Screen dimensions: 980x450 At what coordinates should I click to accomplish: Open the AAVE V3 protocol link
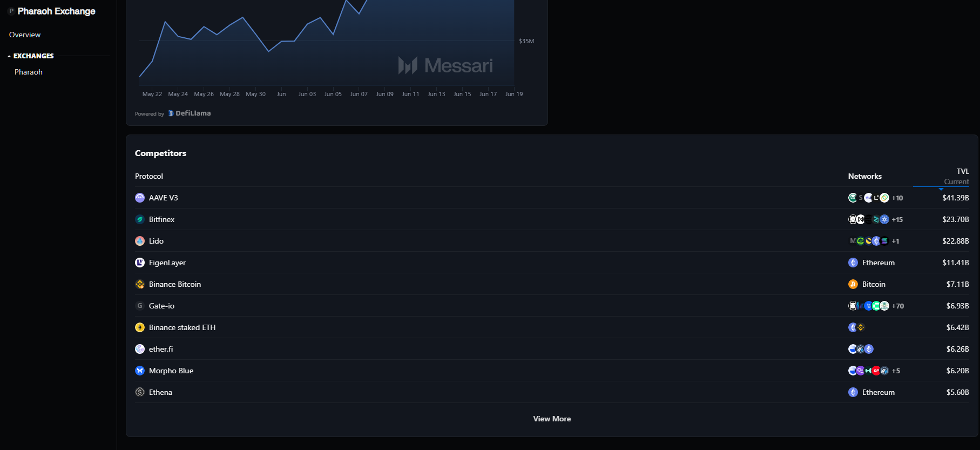click(x=164, y=198)
